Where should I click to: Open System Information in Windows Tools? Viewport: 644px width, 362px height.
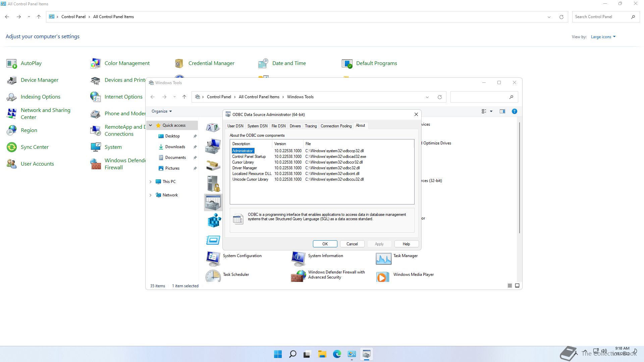[317, 258]
